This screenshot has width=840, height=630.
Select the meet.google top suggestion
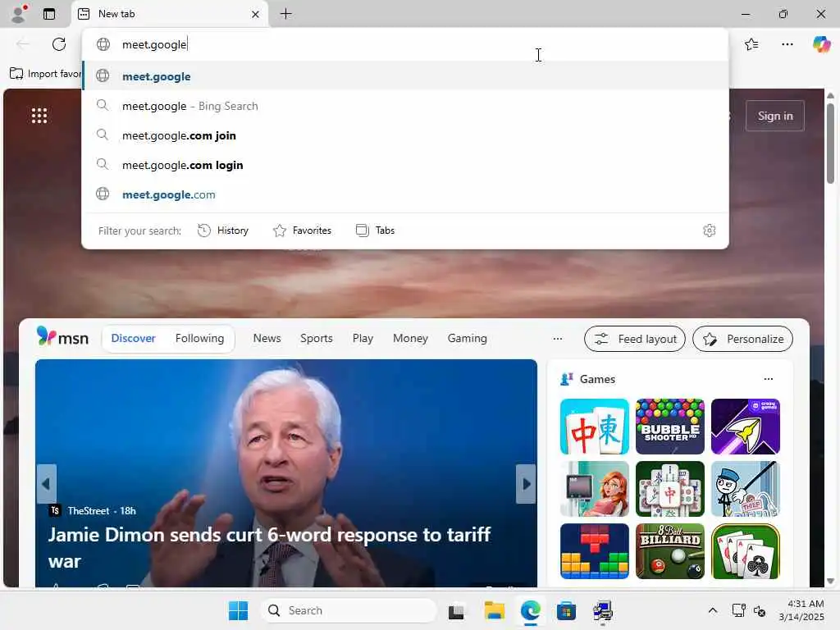tap(405, 76)
